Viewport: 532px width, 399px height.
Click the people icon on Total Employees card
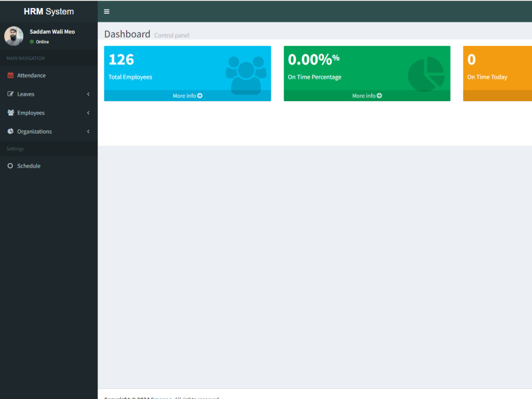coord(246,76)
